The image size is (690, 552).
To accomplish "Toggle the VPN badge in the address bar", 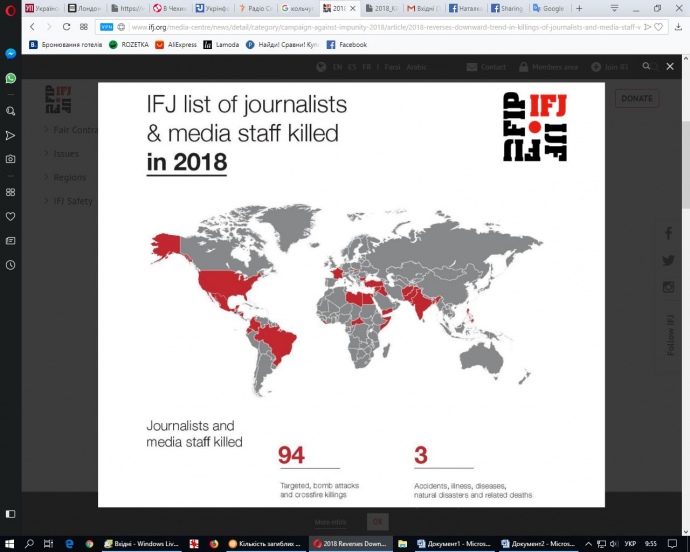I will (x=106, y=27).
